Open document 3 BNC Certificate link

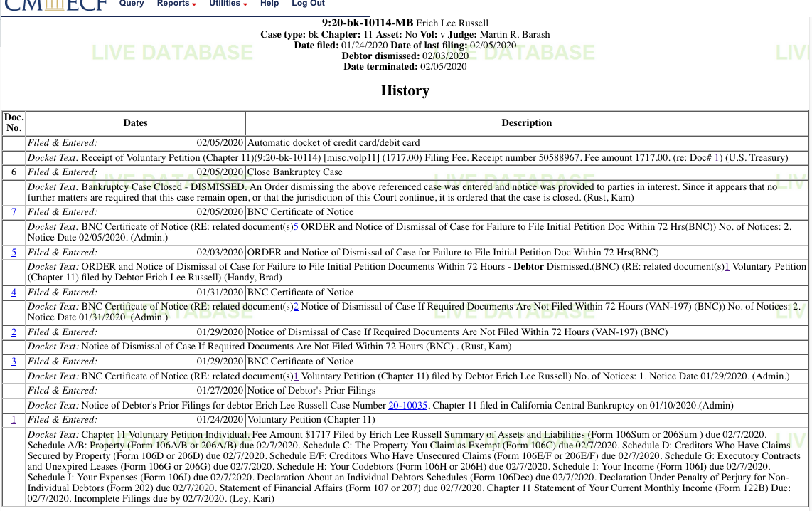[14, 362]
